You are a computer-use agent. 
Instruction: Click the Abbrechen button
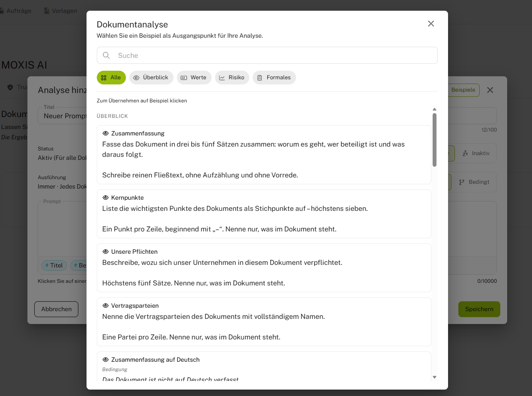click(x=56, y=309)
